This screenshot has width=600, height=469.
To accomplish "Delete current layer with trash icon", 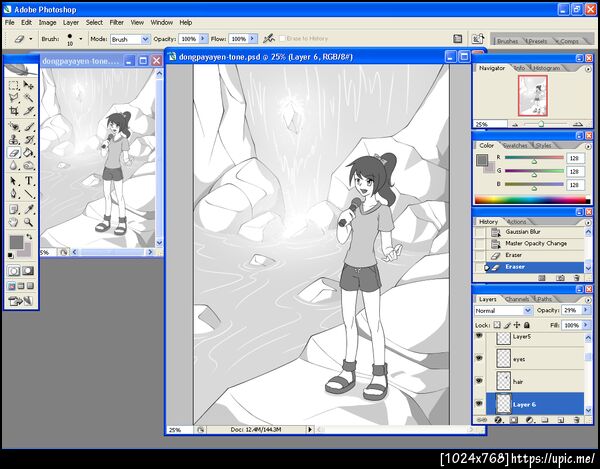I will [x=577, y=420].
